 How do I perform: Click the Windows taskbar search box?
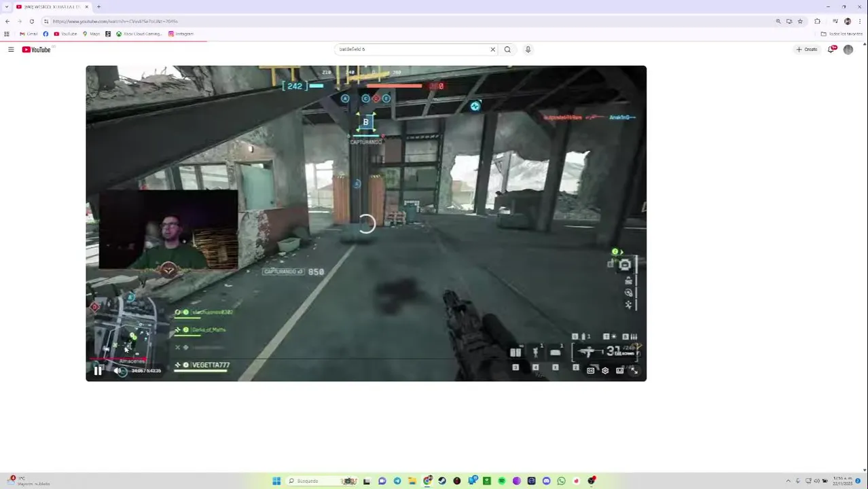(322, 481)
